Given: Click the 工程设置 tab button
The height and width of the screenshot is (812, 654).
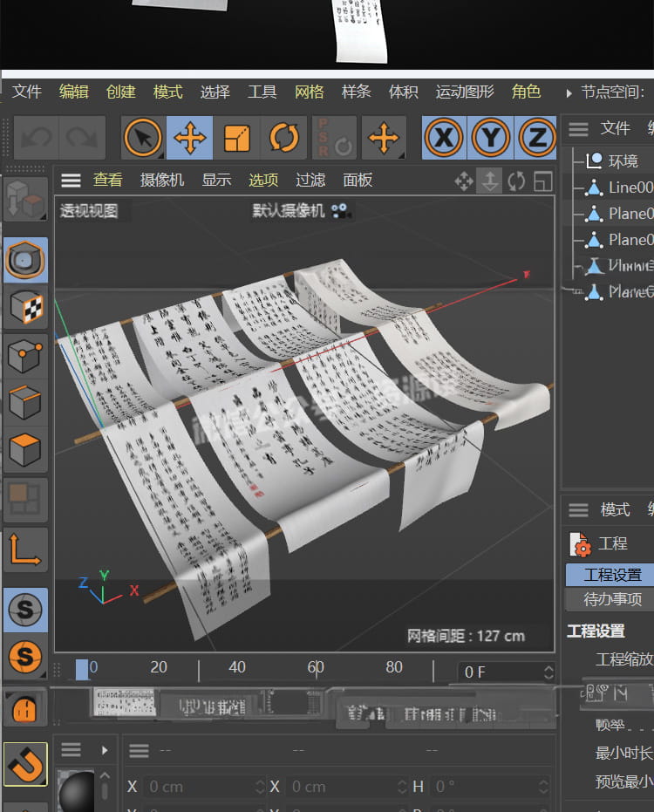Looking at the screenshot, I should (612, 575).
